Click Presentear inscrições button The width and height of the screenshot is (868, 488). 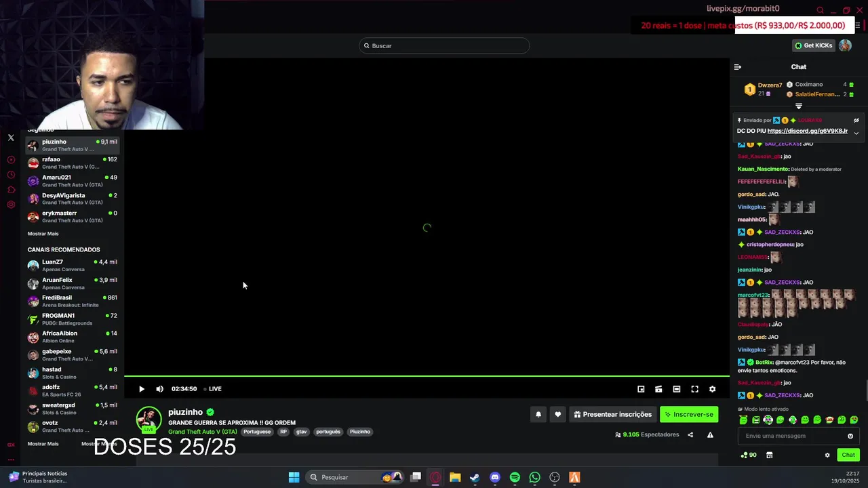pos(612,414)
